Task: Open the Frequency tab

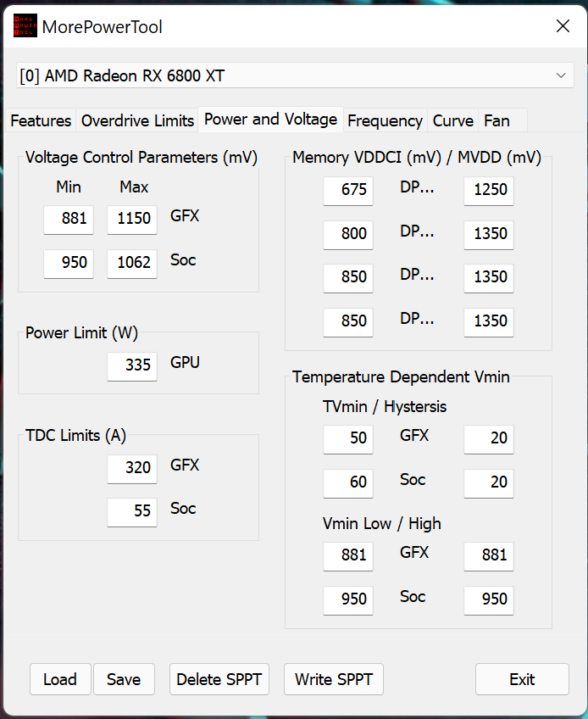Action: (x=385, y=120)
